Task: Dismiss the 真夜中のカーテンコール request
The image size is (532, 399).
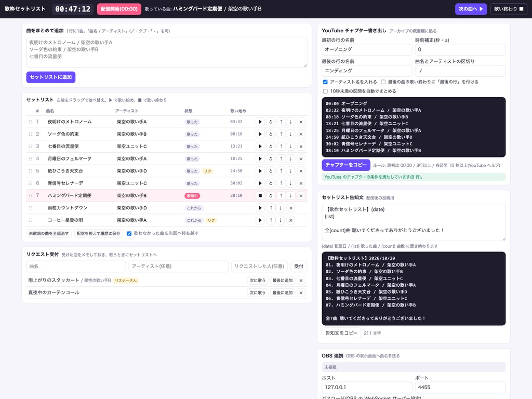Action: click(301, 293)
